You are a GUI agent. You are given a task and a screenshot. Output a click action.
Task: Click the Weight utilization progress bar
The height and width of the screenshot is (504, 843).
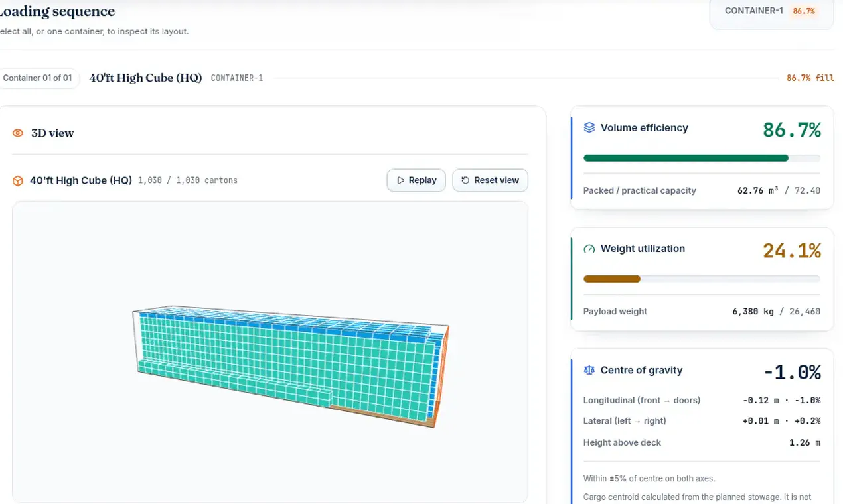[702, 279]
